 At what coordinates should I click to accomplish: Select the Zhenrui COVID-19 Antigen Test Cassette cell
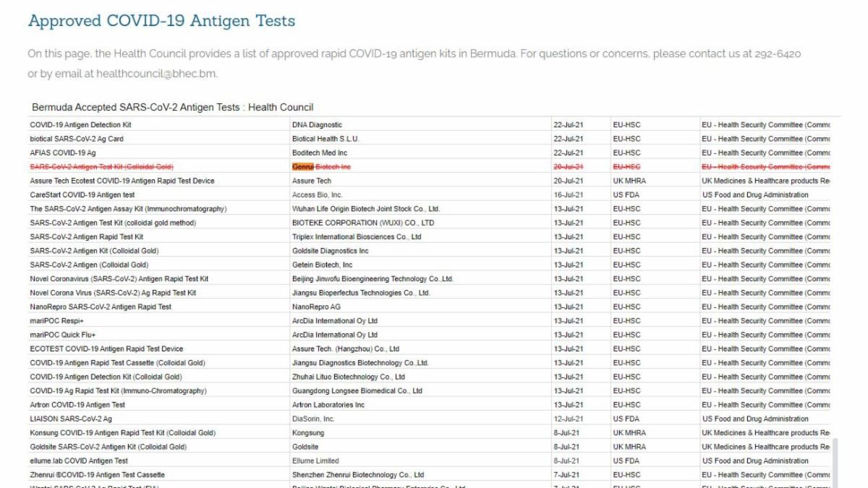pyautogui.click(x=97, y=475)
